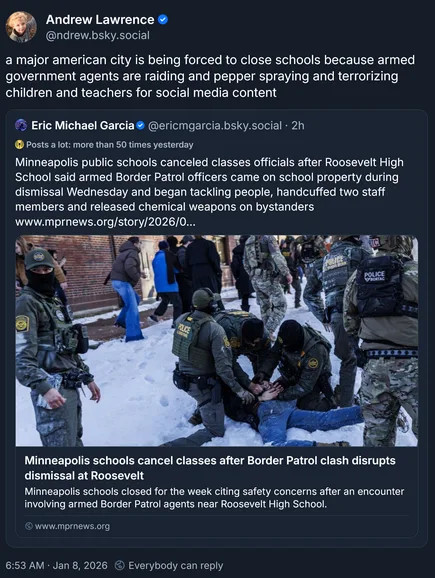Open the quoted post's 2h timestamp
435x578 pixels.
click(298, 126)
